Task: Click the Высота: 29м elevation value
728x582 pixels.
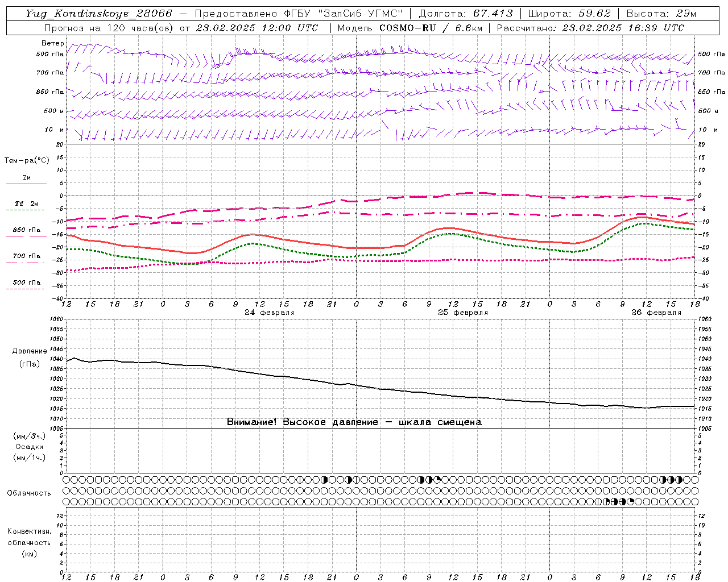Action: [661, 13]
